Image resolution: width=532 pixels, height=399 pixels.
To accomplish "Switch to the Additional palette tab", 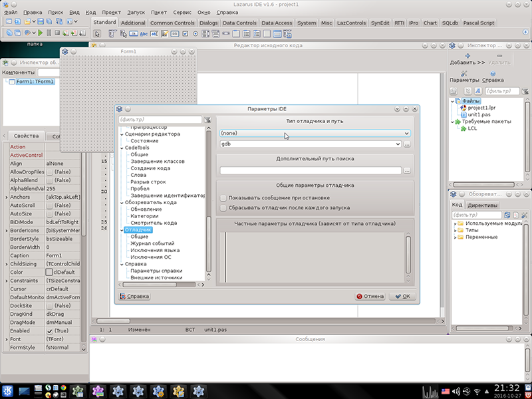I will (133, 23).
